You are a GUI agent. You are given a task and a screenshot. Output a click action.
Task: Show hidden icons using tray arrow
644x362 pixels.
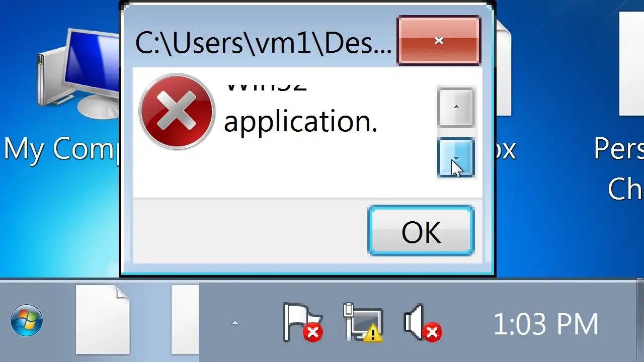tap(235, 322)
